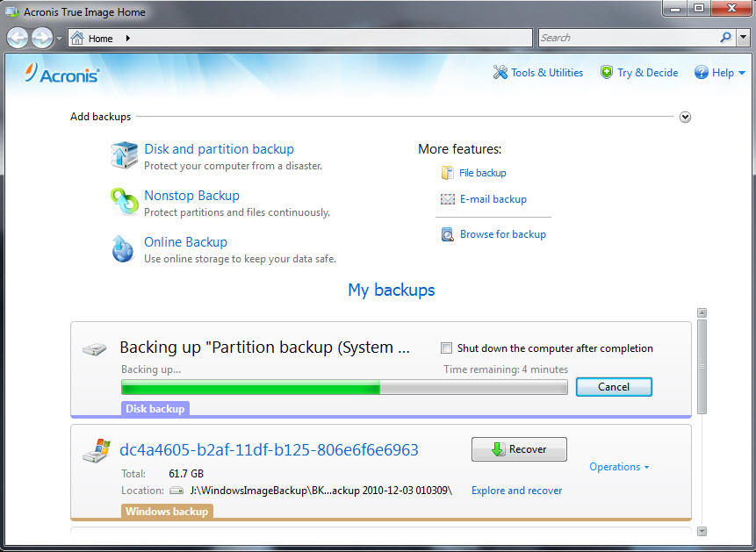756x552 pixels.
Task: Go forward with the navigation arrow
Action: (x=42, y=38)
